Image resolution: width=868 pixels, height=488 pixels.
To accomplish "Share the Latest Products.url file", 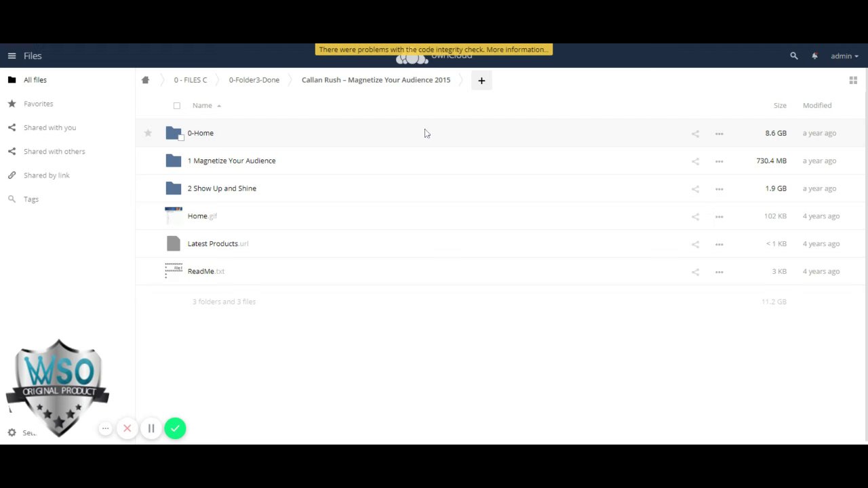I will pyautogui.click(x=695, y=244).
